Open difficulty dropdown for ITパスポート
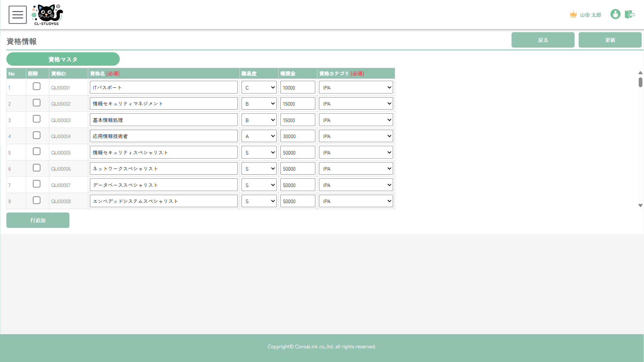Screen dimensions: 644x362 [x=259, y=87]
